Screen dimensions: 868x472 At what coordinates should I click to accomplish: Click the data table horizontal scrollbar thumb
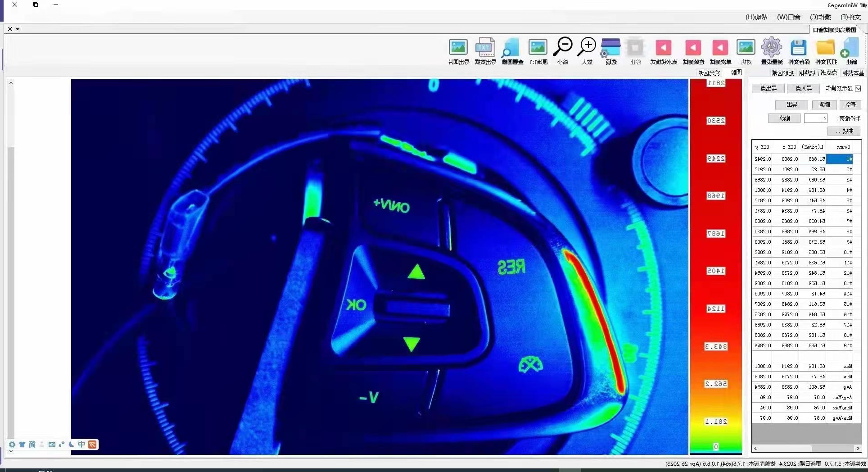pyautogui.click(x=832, y=448)
